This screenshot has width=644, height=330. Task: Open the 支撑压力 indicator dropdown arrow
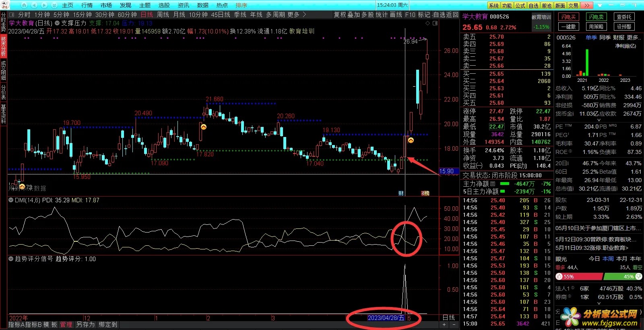[x=57, y=23]
